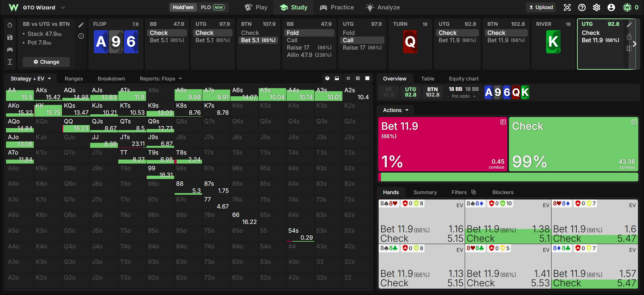Toggle the cube view mode icon
The height and width of the screenshot is (295, 644).
pyautogui.click(x=327, y=78)
